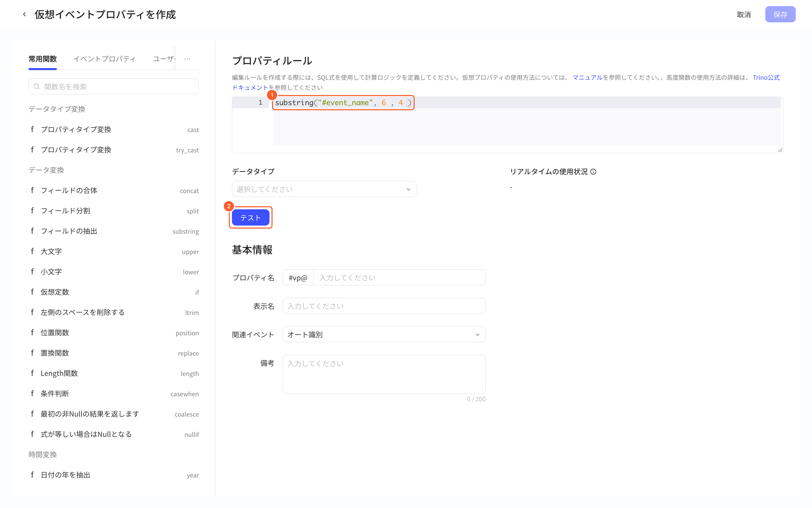
Task: Click the プロパティ名 input field
Action: pos(399,278)
